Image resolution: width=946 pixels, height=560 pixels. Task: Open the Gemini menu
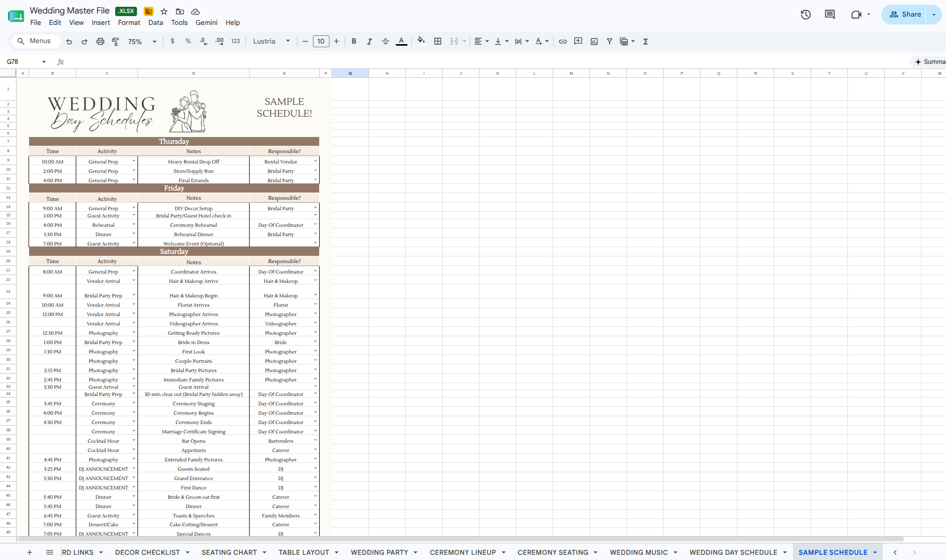click(207, 23)
